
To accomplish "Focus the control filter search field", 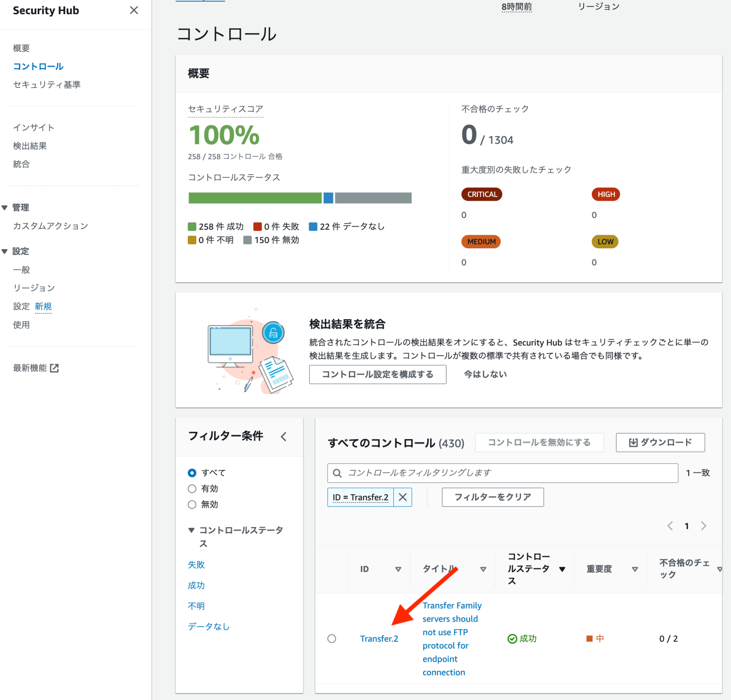I will coord(502,473).
